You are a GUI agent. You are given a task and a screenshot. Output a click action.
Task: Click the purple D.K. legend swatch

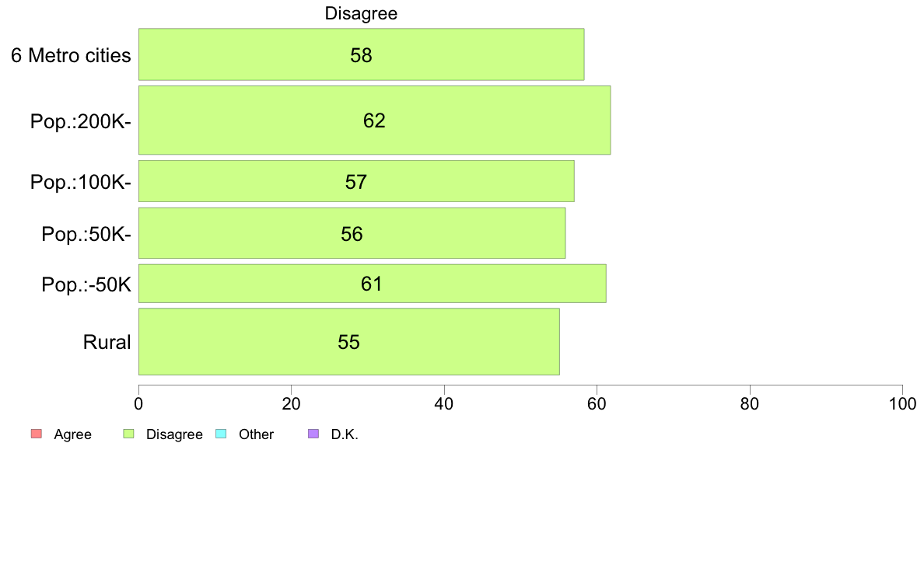313,434
